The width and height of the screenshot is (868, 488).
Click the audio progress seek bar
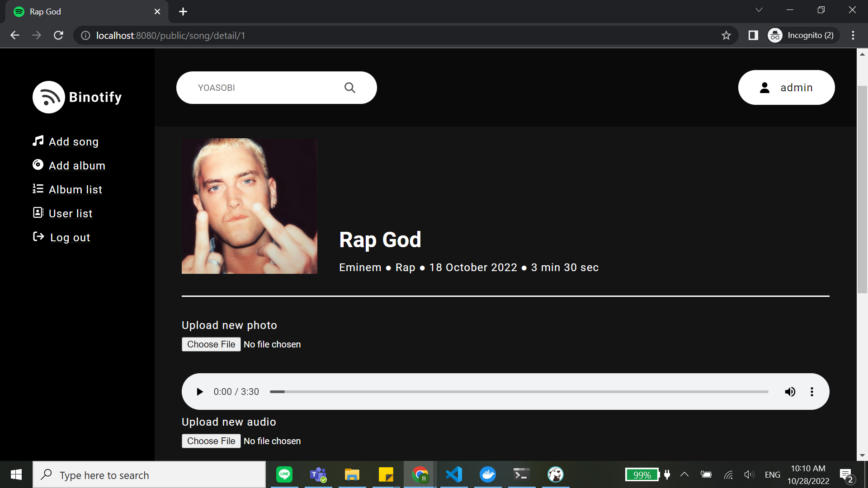pos(519,392)
